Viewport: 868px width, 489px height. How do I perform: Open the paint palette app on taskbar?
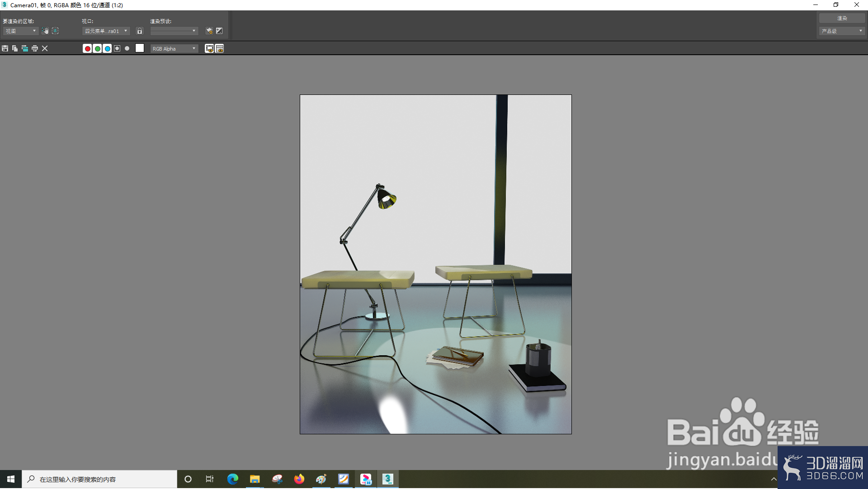point(321,480)
